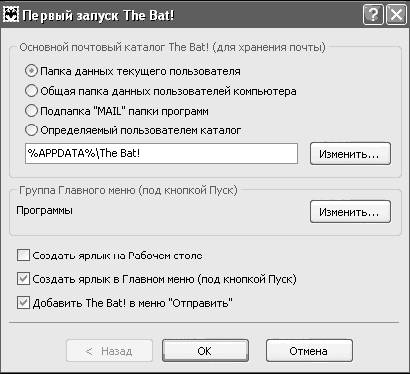
Task: Confirm settings with the OK button
Action: click(x=205, y=351)
